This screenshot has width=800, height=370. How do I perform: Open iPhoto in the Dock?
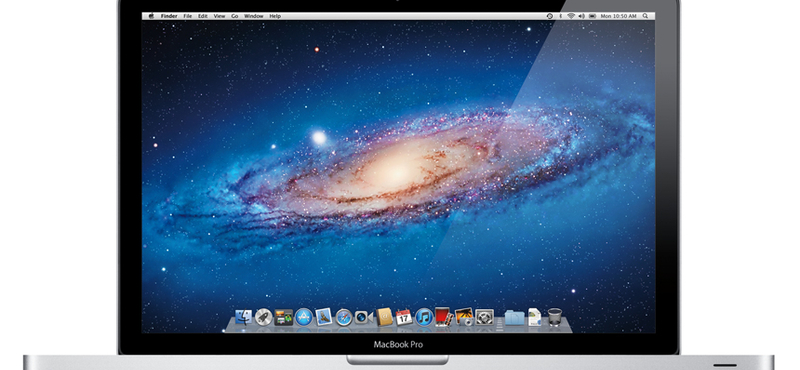click(464, 316)
